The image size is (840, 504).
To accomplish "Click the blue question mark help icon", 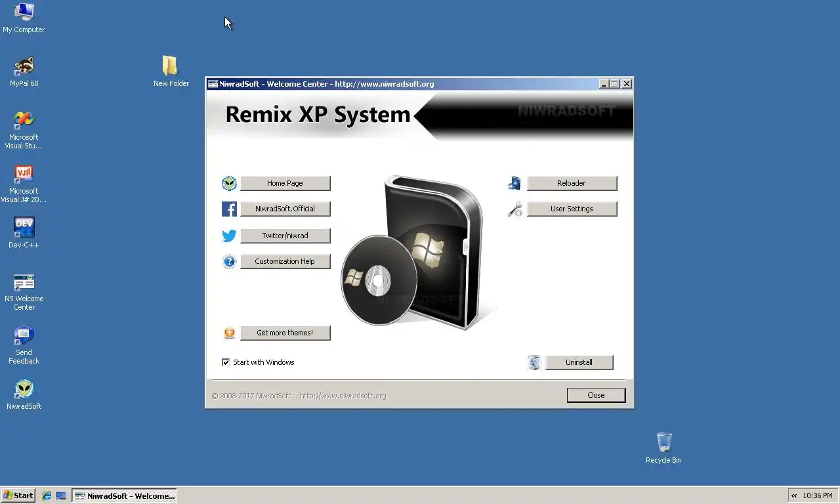I will click(229, 261).
